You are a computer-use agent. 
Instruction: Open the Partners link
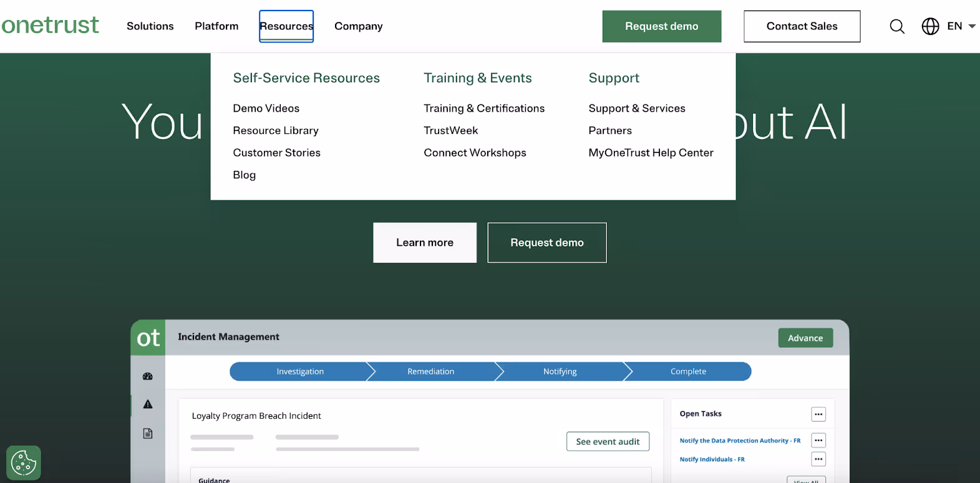coord(610,130)
